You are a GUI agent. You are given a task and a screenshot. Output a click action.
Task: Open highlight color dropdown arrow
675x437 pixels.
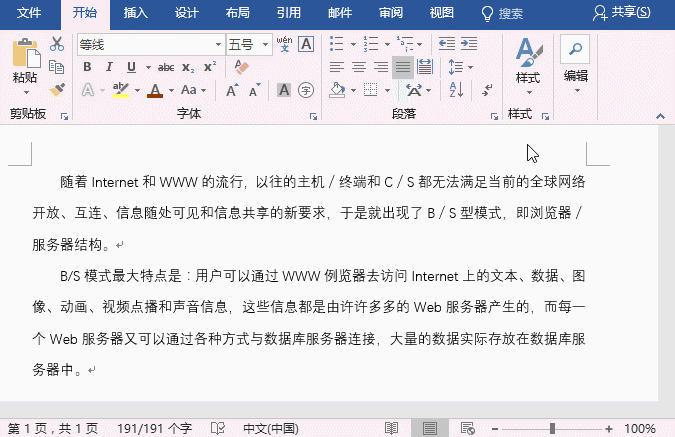click(137, 90)
